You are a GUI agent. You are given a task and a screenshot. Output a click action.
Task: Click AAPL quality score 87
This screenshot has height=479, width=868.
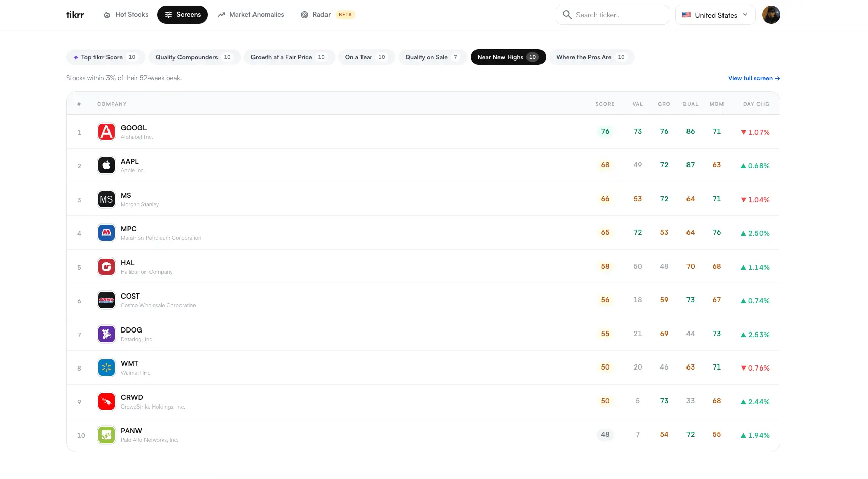point(691,165)
